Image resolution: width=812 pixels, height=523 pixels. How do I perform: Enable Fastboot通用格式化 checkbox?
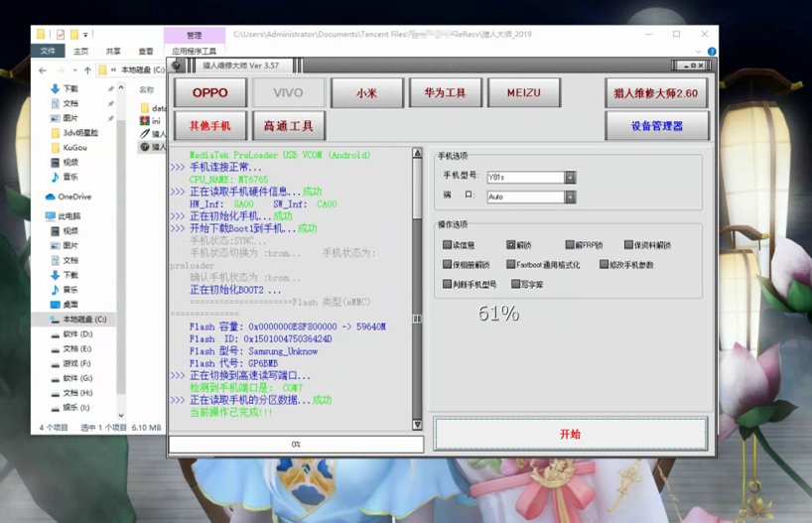[x=510, y=264]
